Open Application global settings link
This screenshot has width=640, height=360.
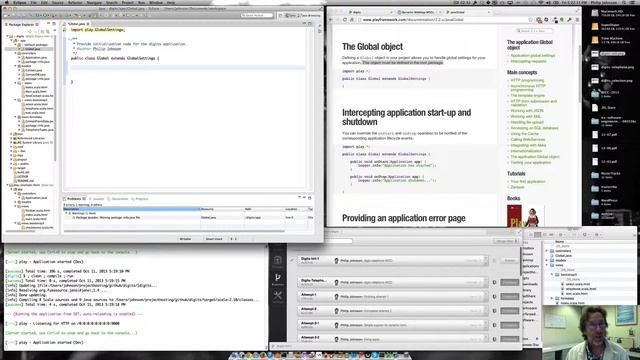click(533, 56)
